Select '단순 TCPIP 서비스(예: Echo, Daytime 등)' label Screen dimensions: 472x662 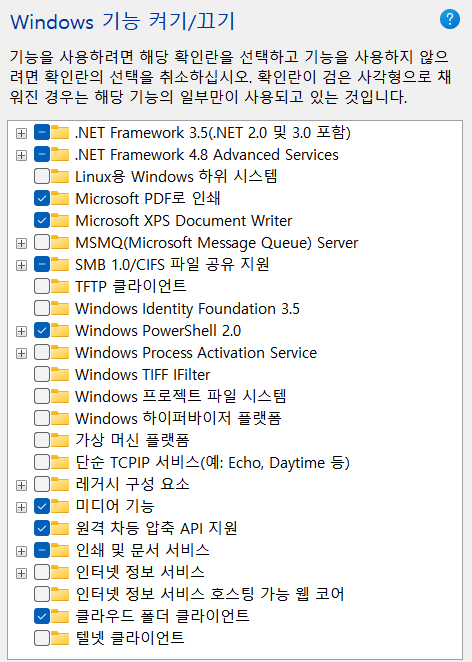[x=213, y=463]
